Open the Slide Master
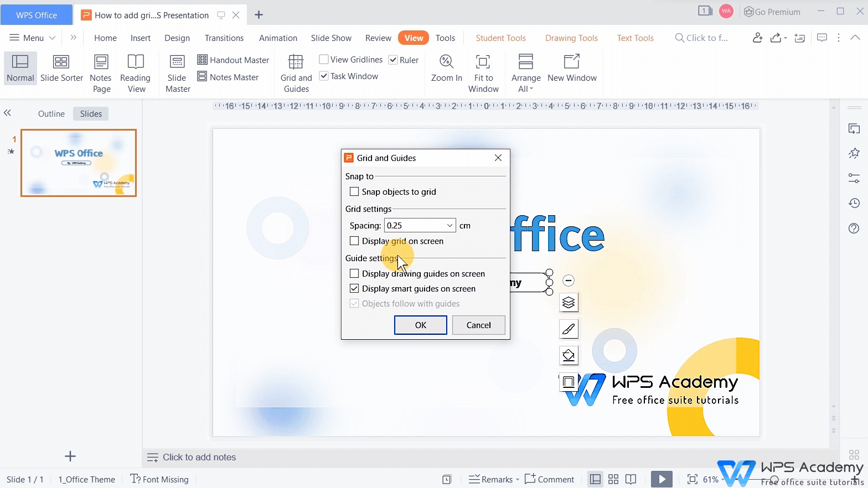 (178, 73)
